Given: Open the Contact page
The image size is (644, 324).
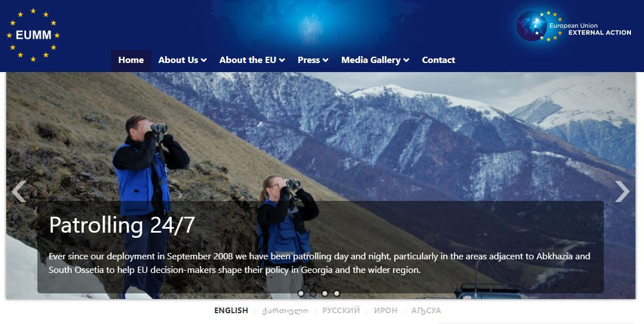Looking at the screenshot, I should tap(438, 60).
